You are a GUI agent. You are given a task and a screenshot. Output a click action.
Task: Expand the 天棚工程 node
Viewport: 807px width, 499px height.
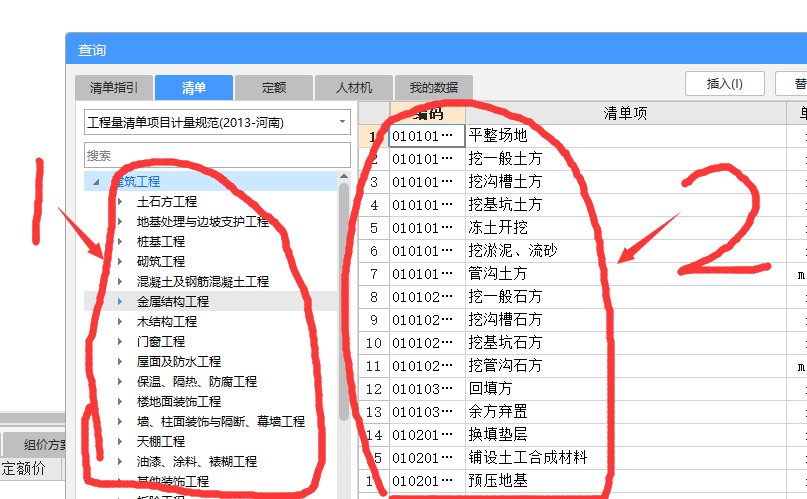pos(120,441)
